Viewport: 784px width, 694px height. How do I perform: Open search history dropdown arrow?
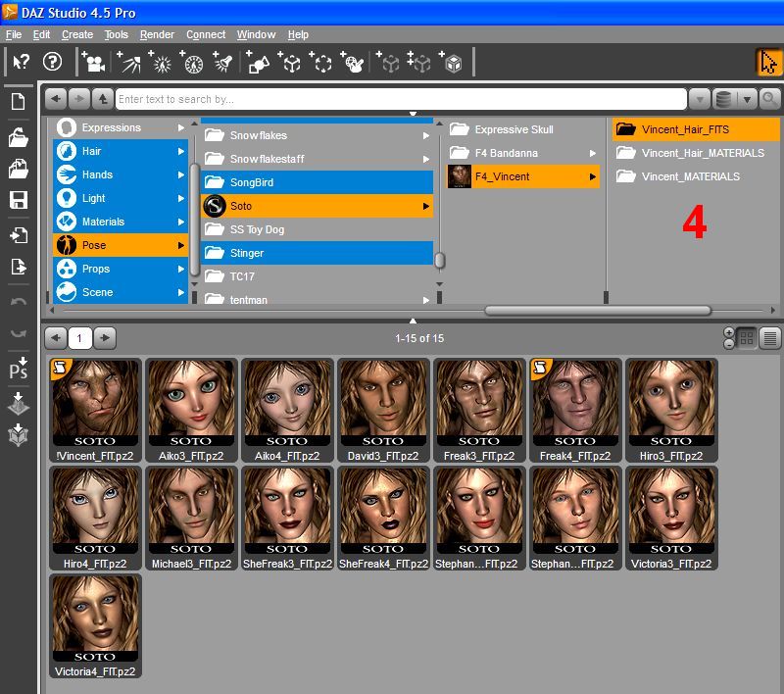pos(700,99)
